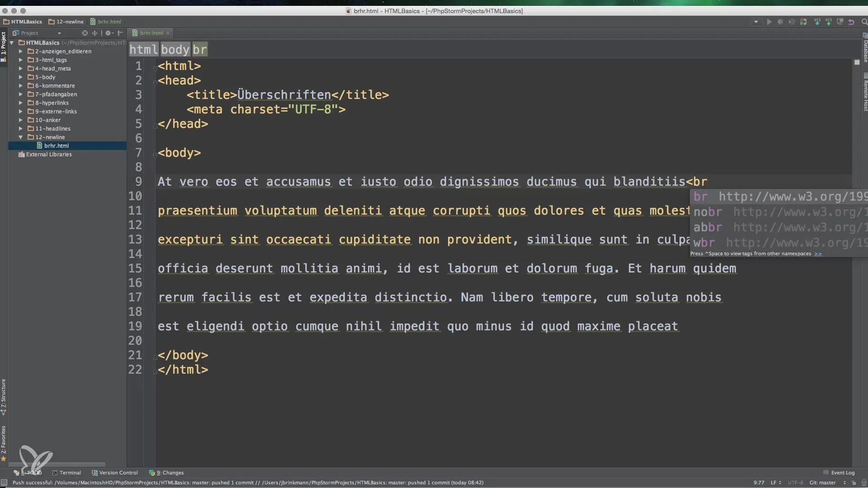The width and height of the screenshot is (868, 488).
Task: Open the Event Log
Action: pyautogui.click(x=839, y=473)
